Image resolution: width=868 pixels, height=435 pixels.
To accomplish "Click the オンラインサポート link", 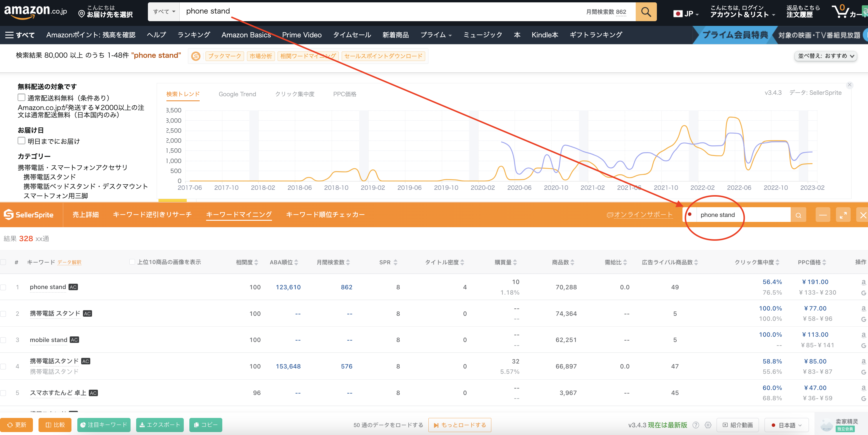I will point(640,215).
